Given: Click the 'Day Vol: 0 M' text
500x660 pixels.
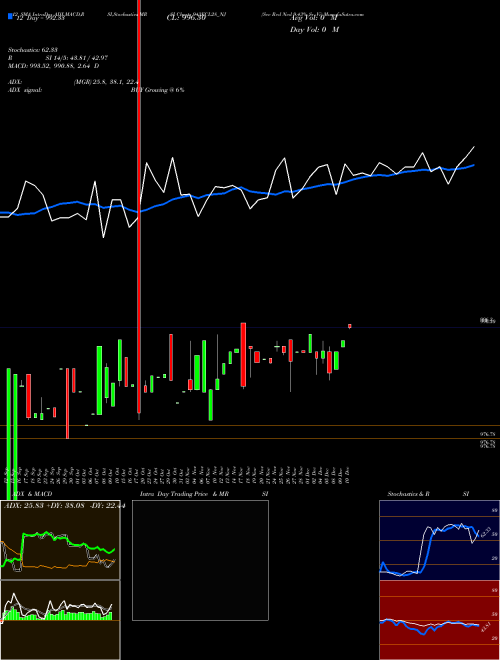Looking at the screenshot, I should tap(314, 30).
